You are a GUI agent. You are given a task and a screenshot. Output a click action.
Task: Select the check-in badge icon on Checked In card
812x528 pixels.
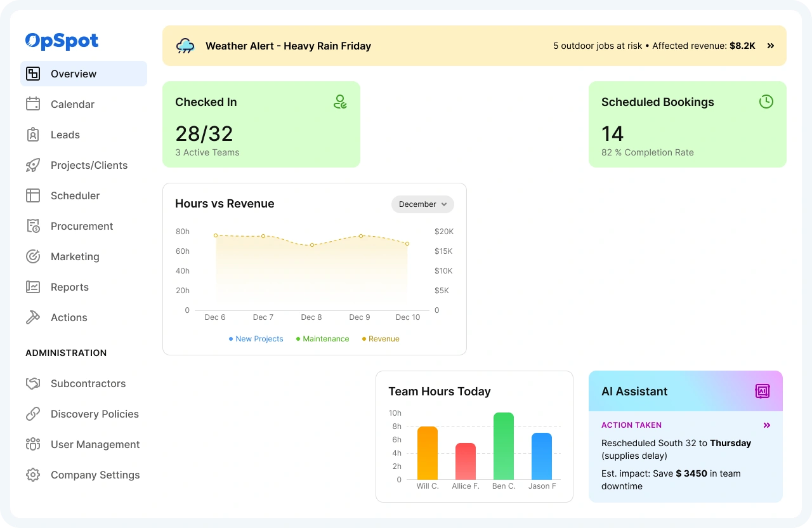(341, 101)
